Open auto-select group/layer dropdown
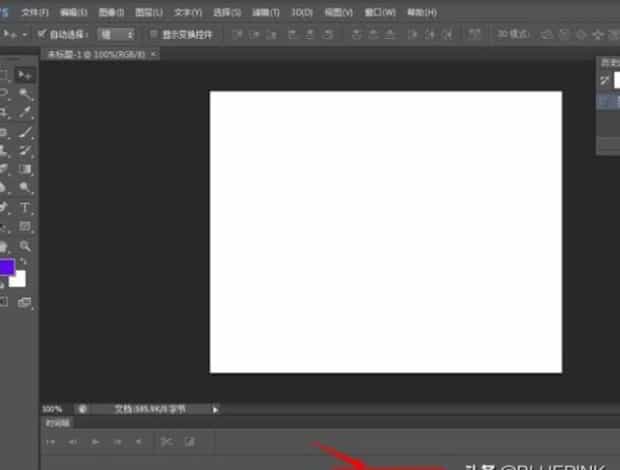Screen dimensions: 620x470 click(x=116, y=33)
